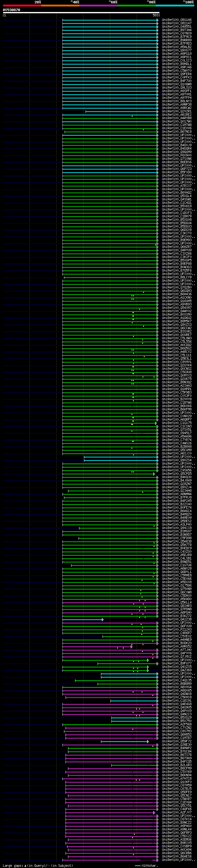Select the UniRef100_B7FMC9 label
The height and width of the screenshot is (868, 197).
(177, 37)
